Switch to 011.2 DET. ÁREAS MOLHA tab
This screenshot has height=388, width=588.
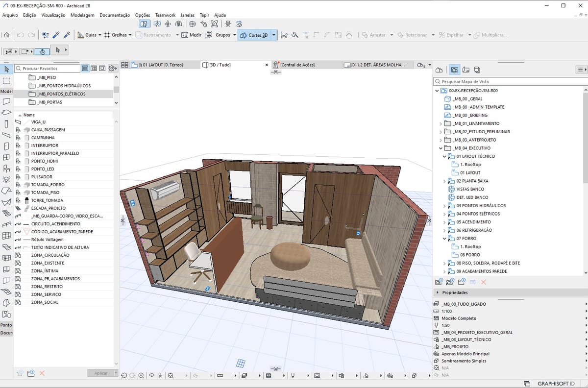click(x=378, y=65)
